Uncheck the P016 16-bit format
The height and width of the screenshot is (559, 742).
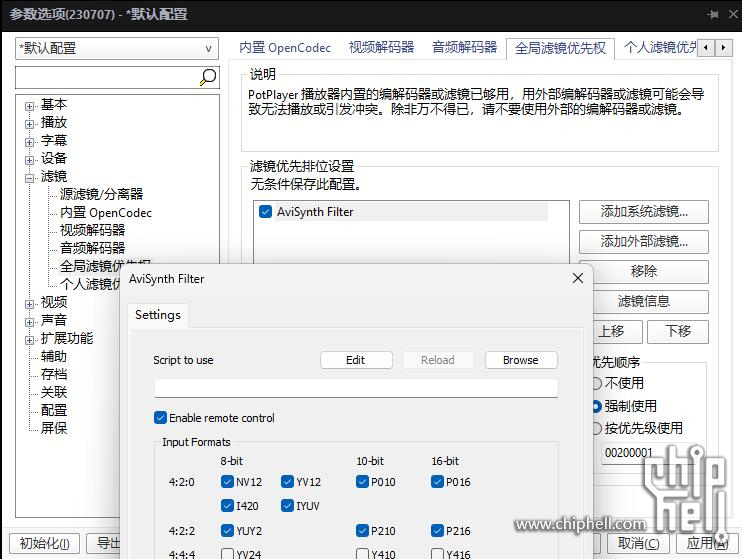click(x=437, y=481)
